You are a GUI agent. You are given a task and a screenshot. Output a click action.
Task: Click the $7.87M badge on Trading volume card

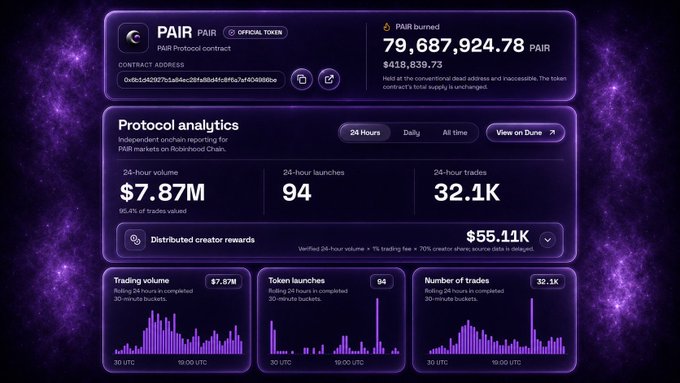(x=223, y=282)
